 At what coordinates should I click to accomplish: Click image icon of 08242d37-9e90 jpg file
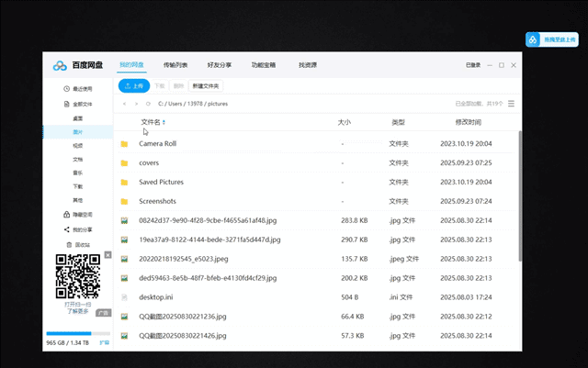(124, 221)
